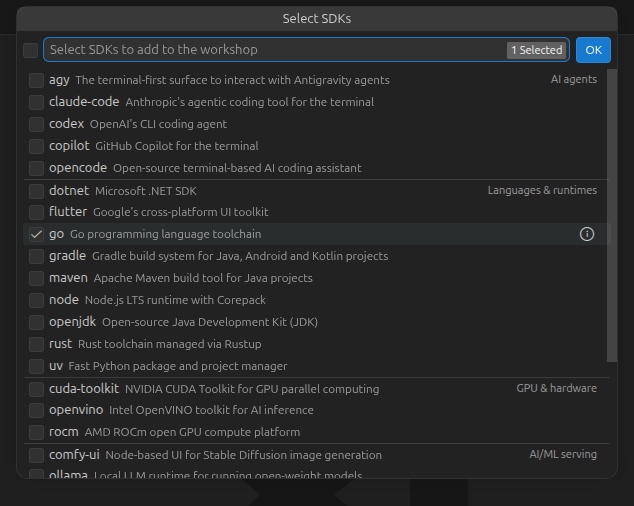Check the rust checkbox
Screen dimensions: 634x506
(x=36, y=344)
